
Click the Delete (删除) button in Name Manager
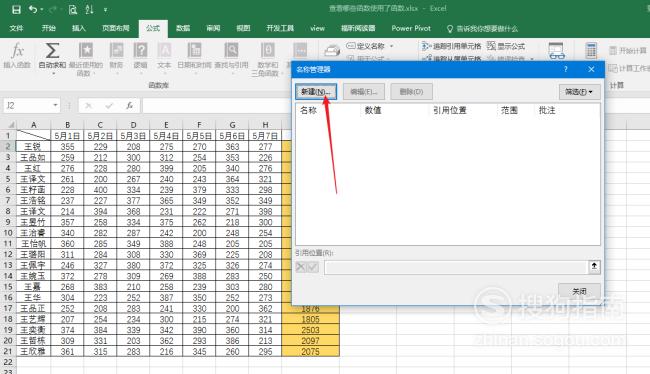(411, 92)
